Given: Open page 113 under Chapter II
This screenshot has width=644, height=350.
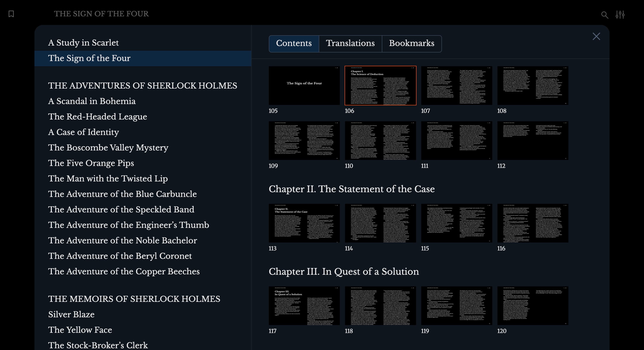Looking at the screenshot, I should click(304, 223).
